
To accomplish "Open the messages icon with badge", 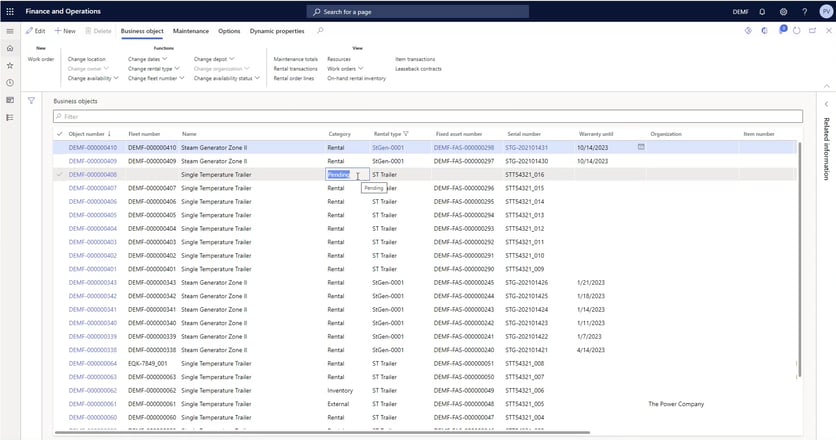I will tap(781, 30).
